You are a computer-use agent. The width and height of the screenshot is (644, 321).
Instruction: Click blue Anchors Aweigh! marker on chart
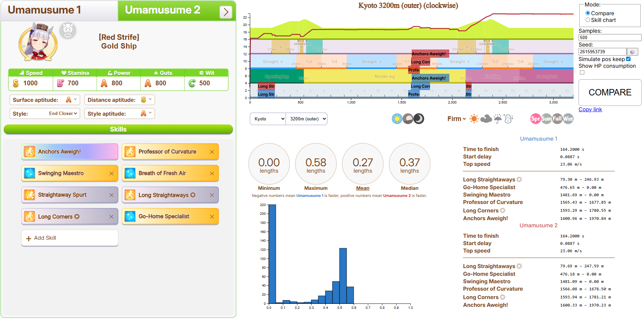click(x=430, y=78)
